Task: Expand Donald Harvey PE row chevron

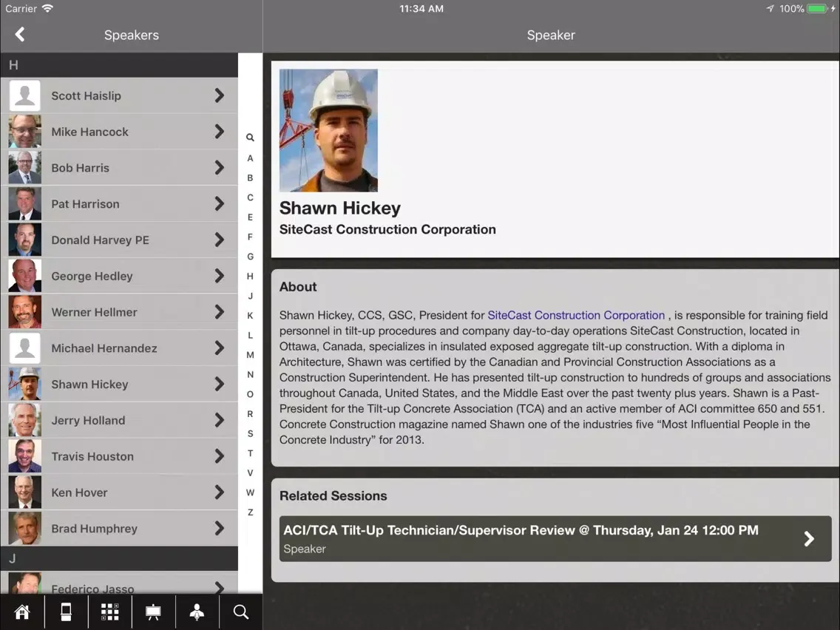Action: (x=219, y=240)
